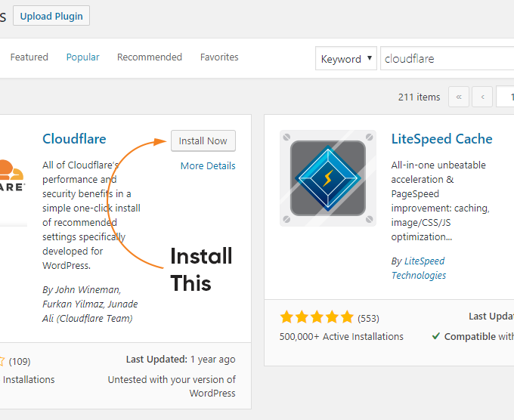Open the Keyword search type dropdown

pyautogui.click(x=346, y=59)
